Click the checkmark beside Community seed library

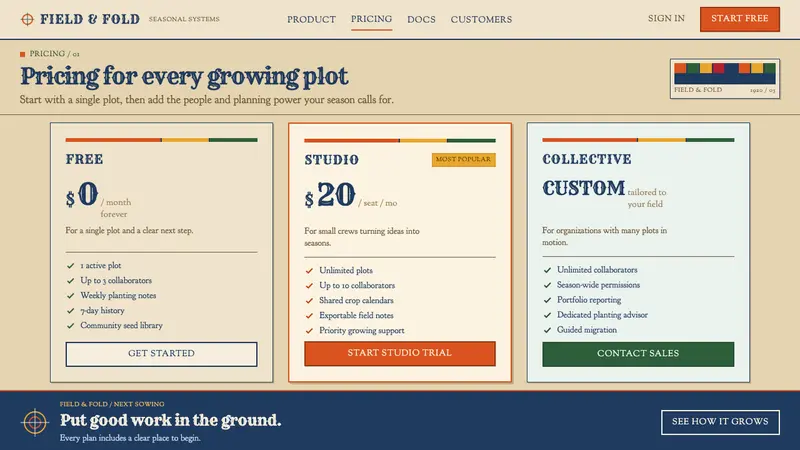(70, 326)
